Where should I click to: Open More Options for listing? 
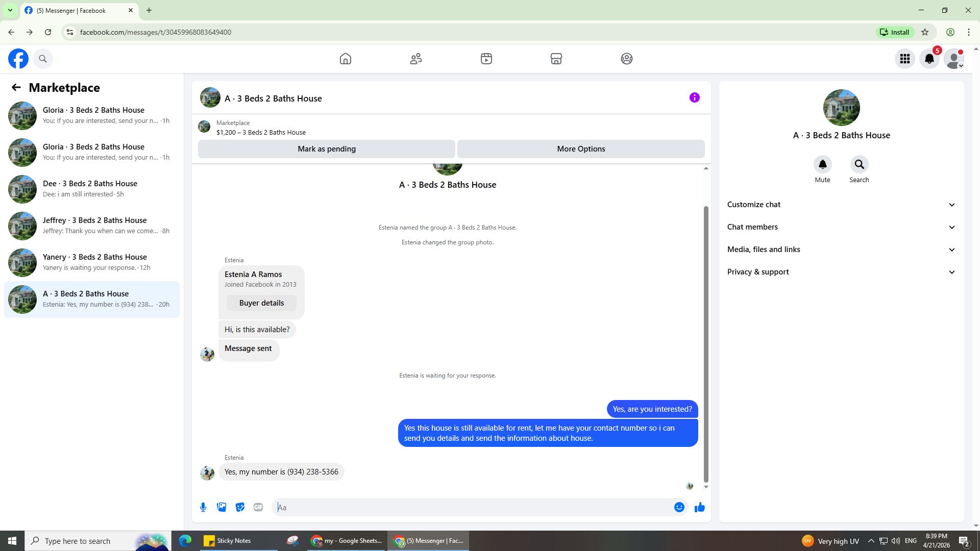(x=581, y=149)
